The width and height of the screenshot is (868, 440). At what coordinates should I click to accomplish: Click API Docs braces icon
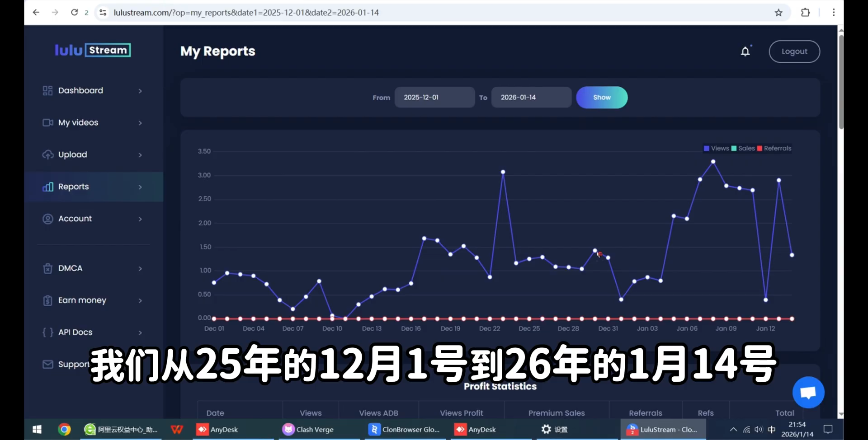(47, 333)
